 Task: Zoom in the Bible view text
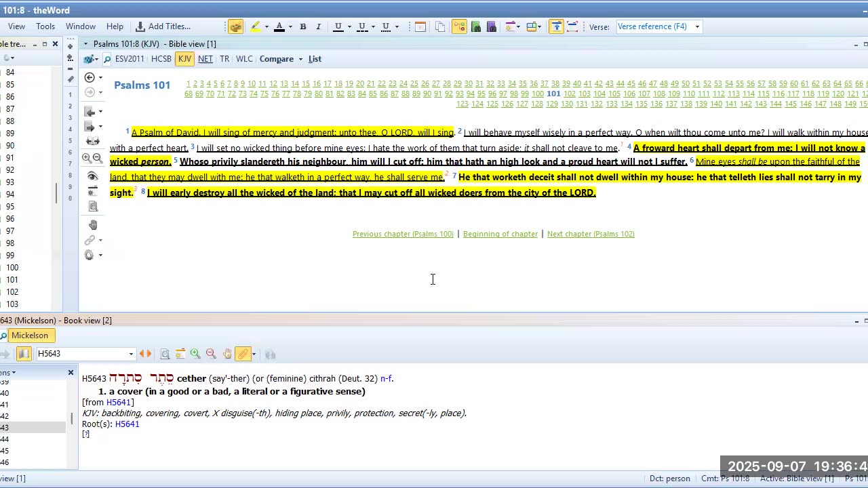point(87,158)
